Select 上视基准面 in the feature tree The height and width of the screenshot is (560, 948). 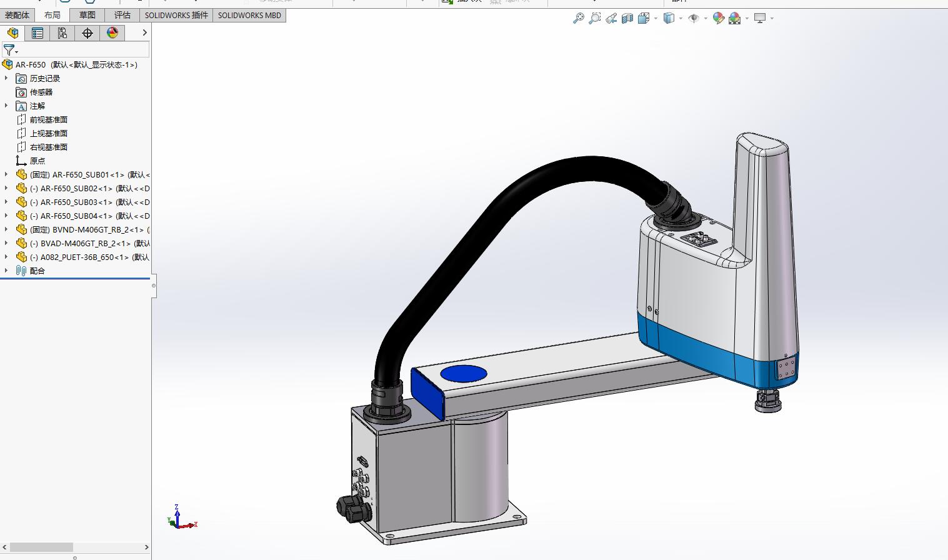click(x=42, y=133)
